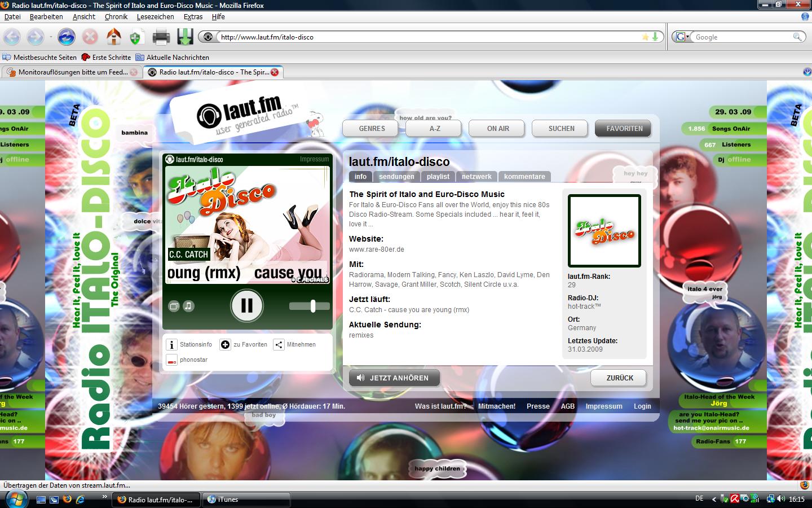Click the Login link
The height and width of the screenshot is (508, 812).
(x=642, y=406)
